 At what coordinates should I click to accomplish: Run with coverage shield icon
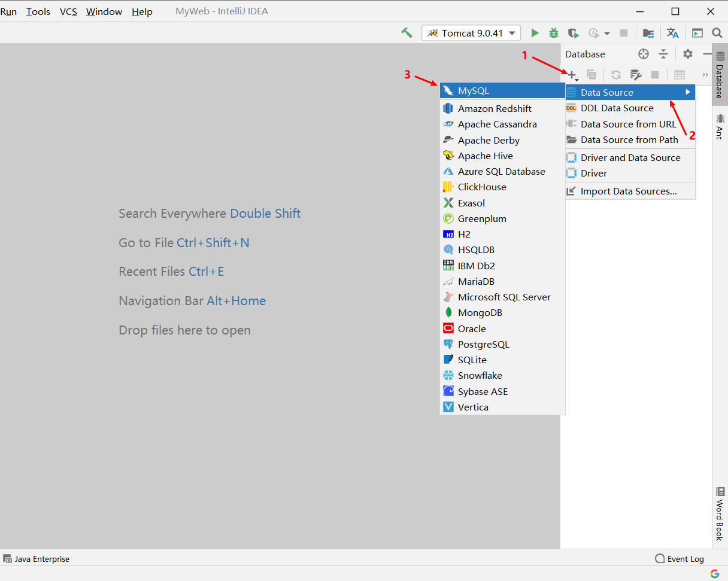574,33
